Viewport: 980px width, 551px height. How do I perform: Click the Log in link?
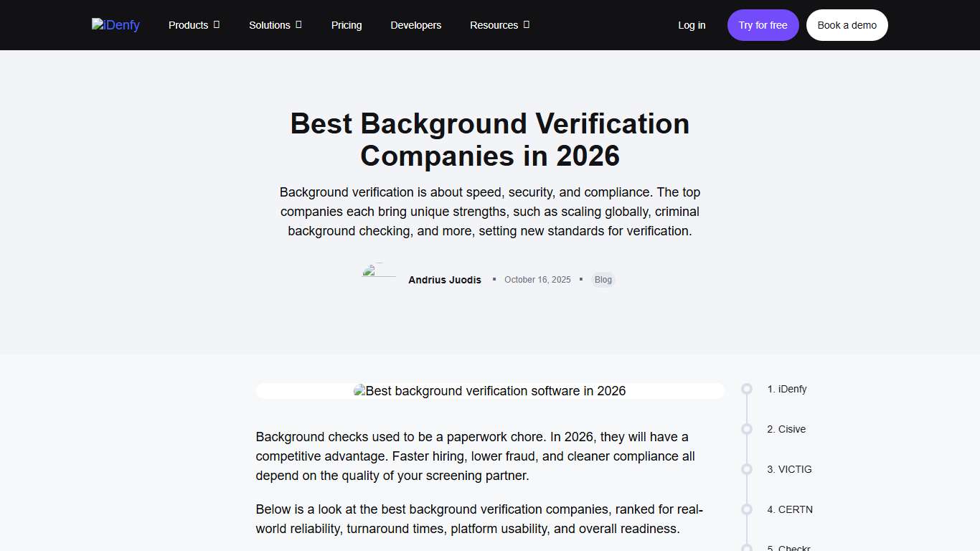click(691, 24)
